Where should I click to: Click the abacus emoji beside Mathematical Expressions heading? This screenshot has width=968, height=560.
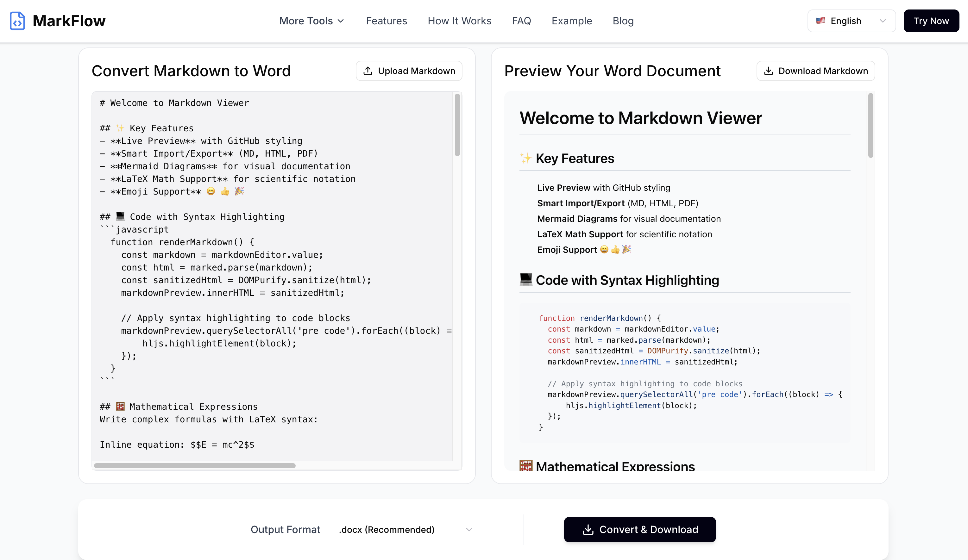pos(525,466)
